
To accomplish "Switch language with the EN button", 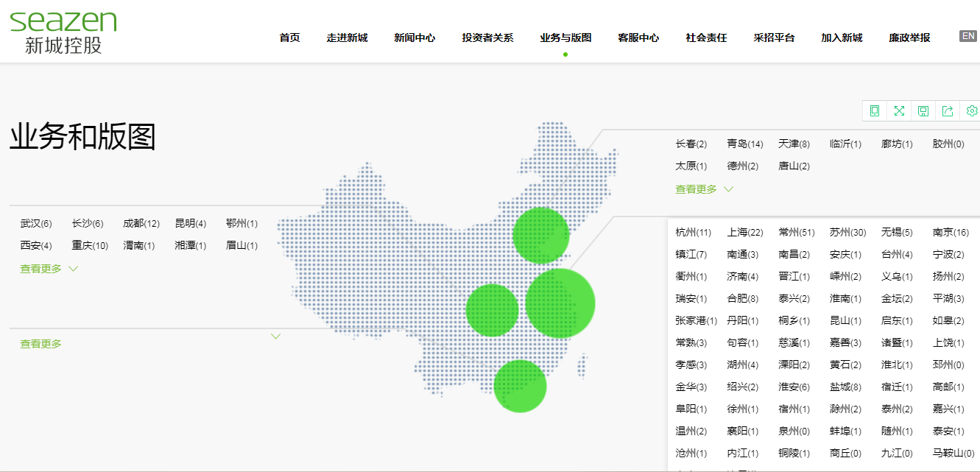I will click(x=967, y=36).
